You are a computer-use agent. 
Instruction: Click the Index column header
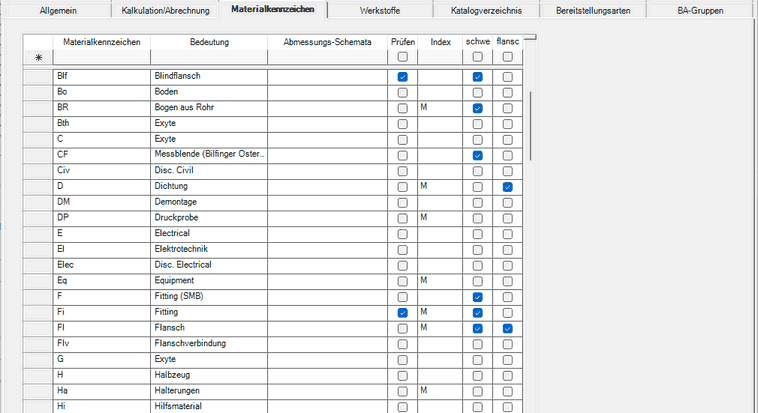point(440,43)
